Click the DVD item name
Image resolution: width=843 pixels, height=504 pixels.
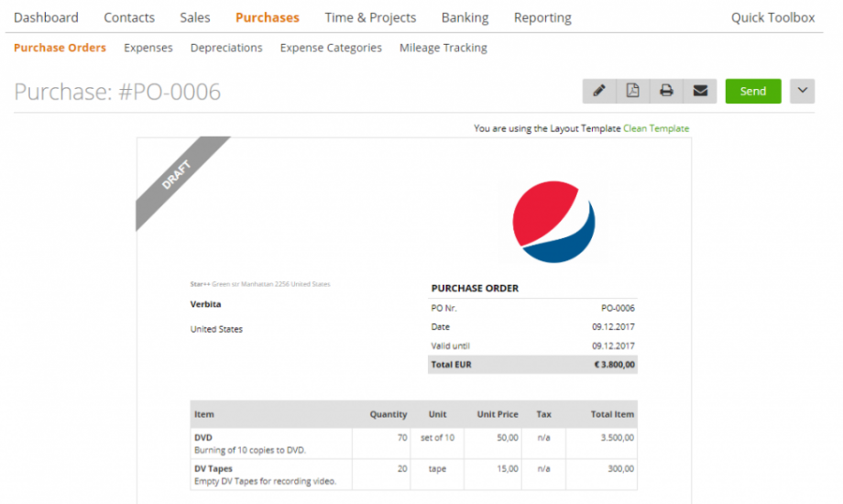coord(203,438)
